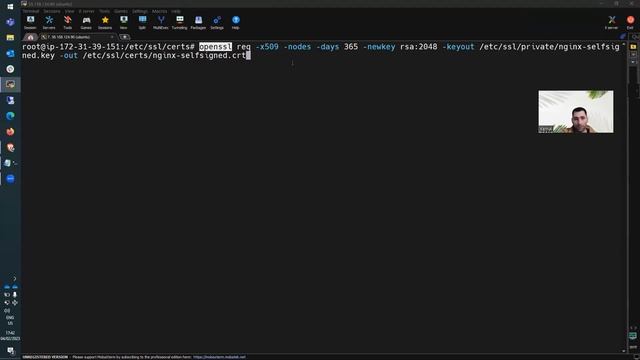Click the -keyout option in command

(458, 47)
